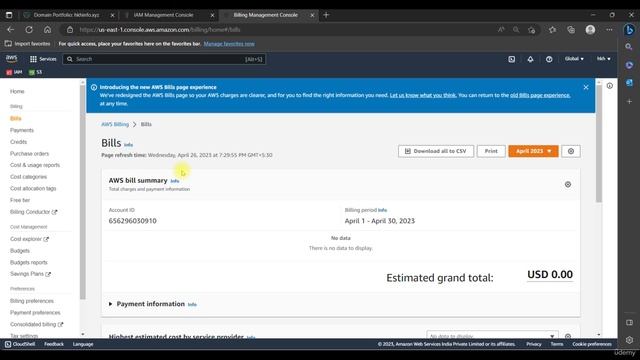Click Let us know what you think link
Viewport: 640px width, 360px height.
(423, 96)
